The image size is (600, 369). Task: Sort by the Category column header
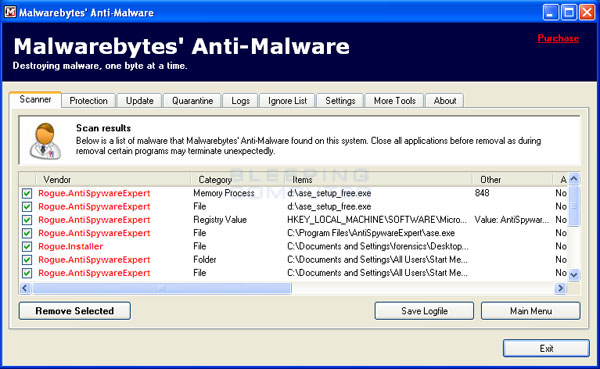[237, 180]
